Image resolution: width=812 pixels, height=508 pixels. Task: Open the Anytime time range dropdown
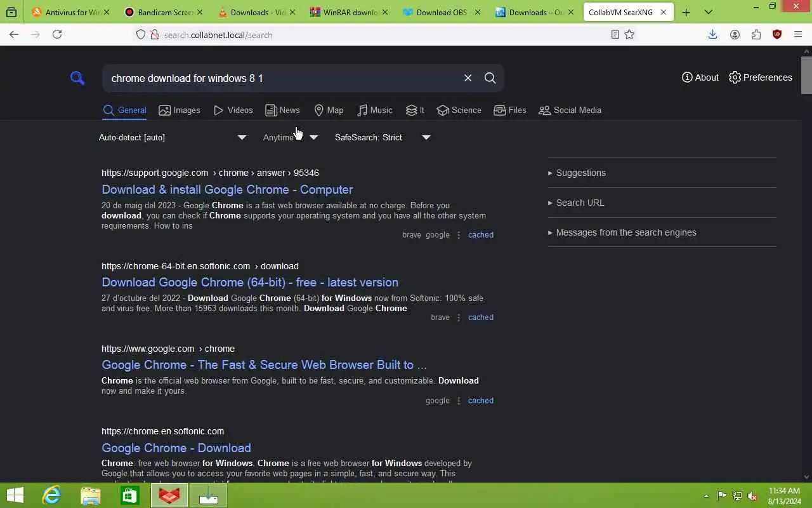(291, 137)
